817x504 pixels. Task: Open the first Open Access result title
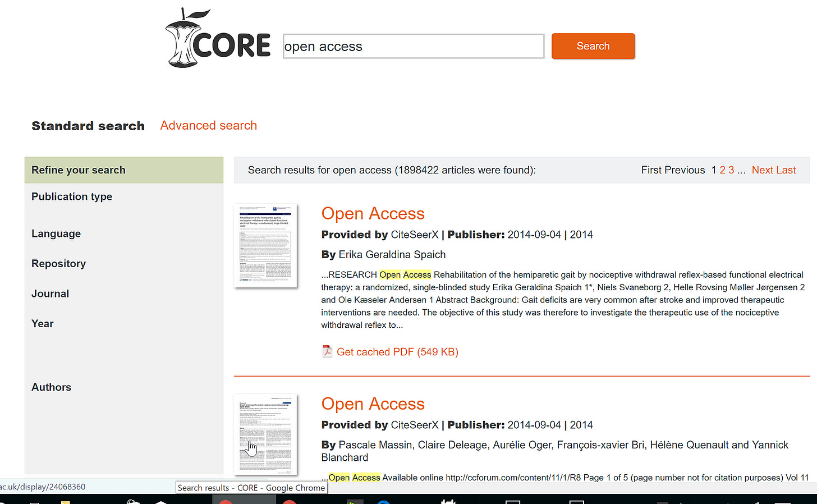tap(373, 213)
